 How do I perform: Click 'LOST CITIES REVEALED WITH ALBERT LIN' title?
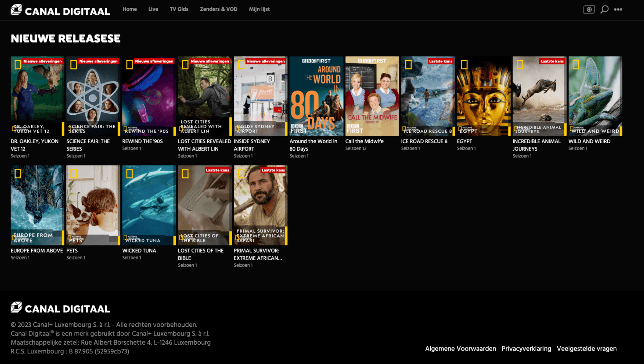(204, 145)
